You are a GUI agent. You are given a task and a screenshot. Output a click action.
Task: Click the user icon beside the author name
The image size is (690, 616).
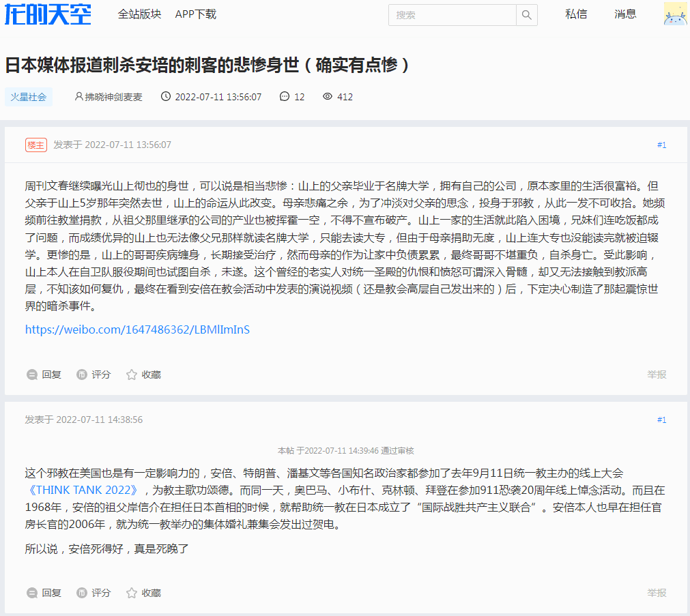point(78,96)
